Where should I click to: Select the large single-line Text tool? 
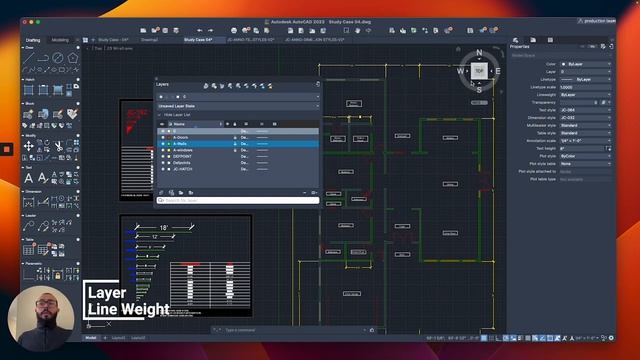29,178
